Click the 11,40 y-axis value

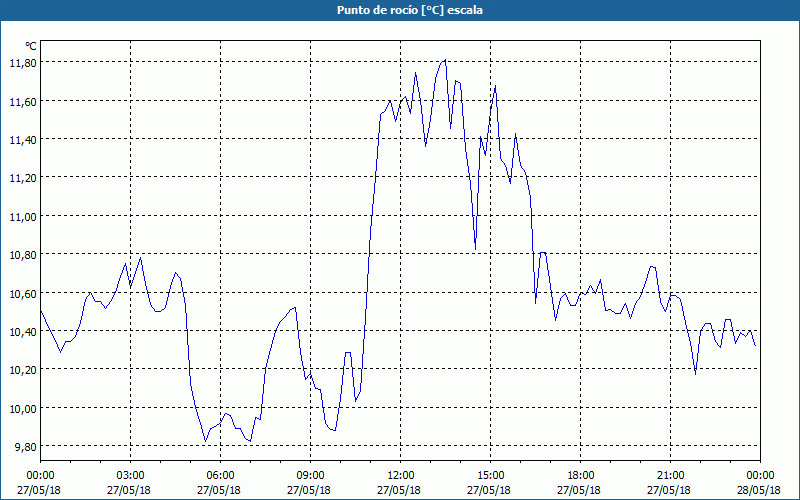(x=23, y=140)
